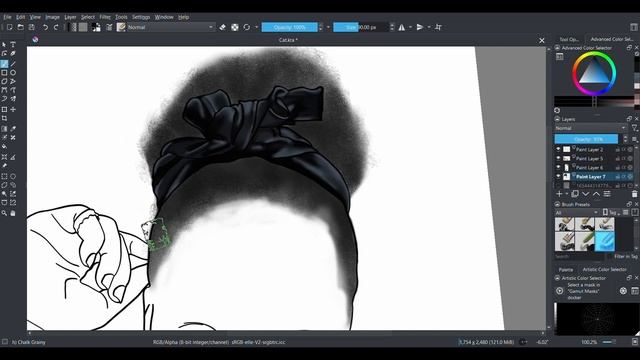The height and width of the screenshot is (360, 640).
Task: Open the Settings menu
Action: pos(141,17)
